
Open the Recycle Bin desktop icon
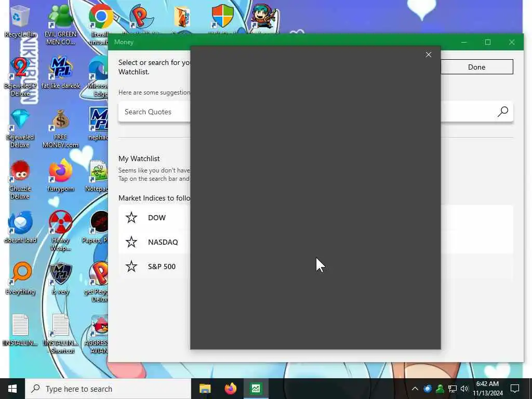coord(20,21)
